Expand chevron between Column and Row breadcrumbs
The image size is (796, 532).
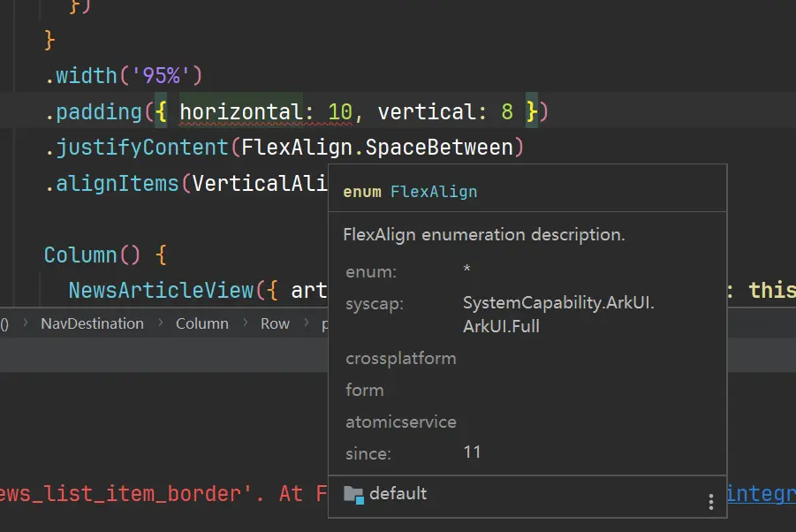pyautogui.click(x=245, y=323)
